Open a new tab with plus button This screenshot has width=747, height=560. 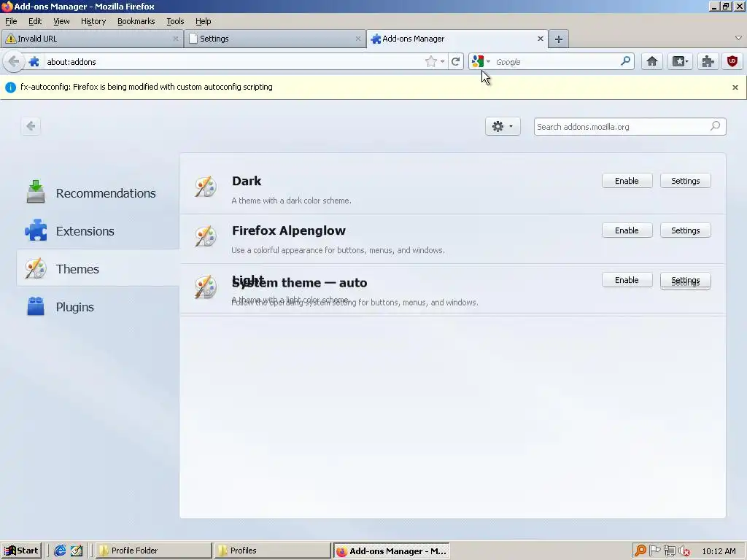pos(558,39)
